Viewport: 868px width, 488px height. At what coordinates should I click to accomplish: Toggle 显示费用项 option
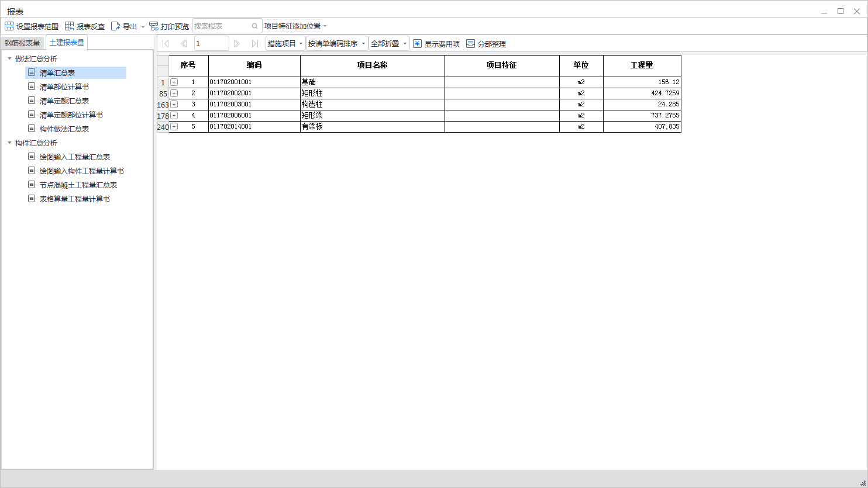[x=436, y=44]
